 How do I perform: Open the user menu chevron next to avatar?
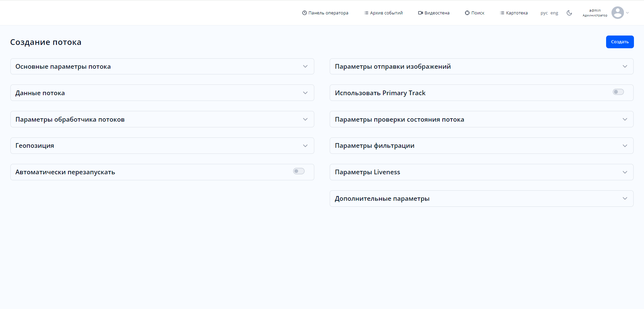point(628,13)
